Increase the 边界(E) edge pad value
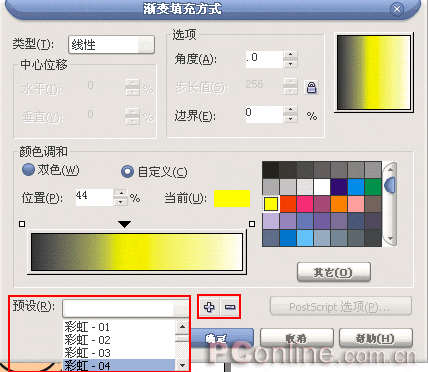Viewport: 428px width, 372px height. pyautogui.click(x=290, y=110)
